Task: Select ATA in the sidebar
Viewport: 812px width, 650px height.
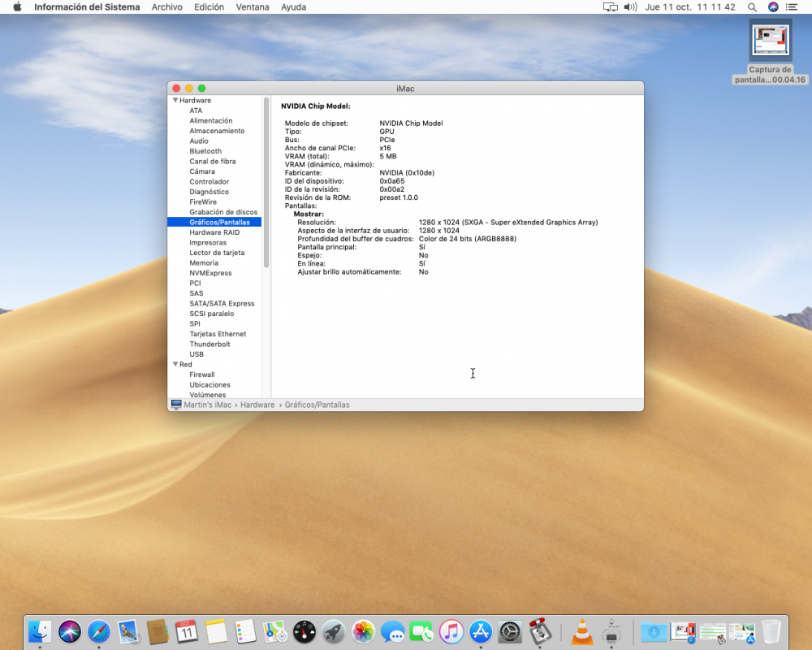Action: click(196, 110)
